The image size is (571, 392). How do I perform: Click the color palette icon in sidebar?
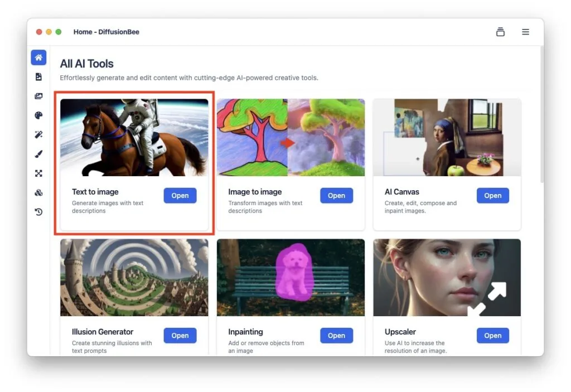coord(38,115)
